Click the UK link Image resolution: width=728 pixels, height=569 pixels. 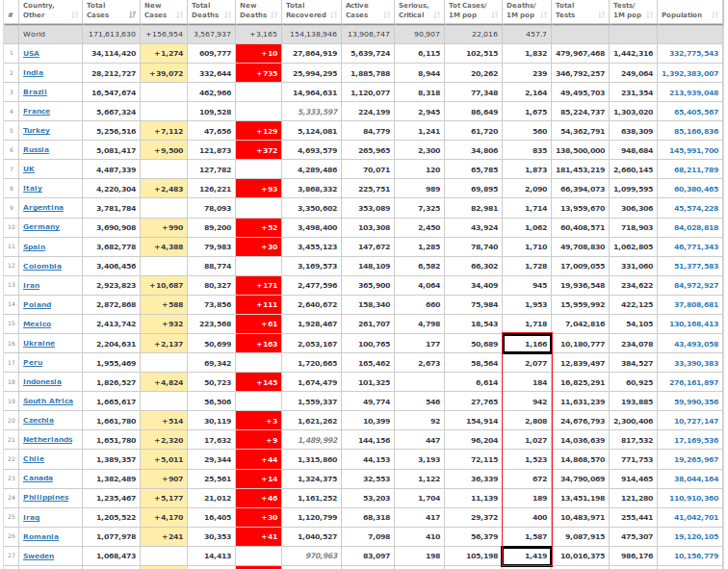click(x=29, y=168)
